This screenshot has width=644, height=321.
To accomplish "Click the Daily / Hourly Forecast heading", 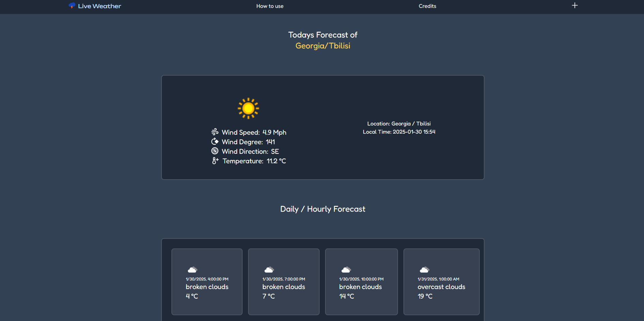I will (323, 209).
